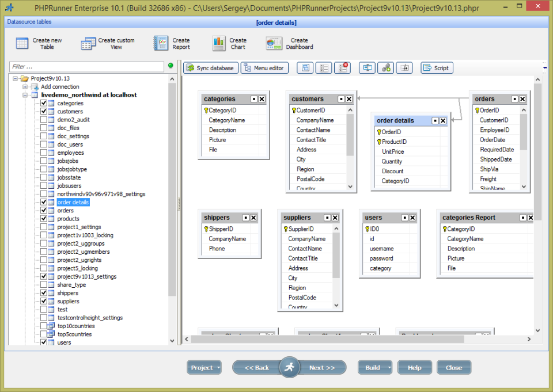This screenshot has height=392, width=553.
Task: Click the Create custom View icon
Action: tap(88, 43)
